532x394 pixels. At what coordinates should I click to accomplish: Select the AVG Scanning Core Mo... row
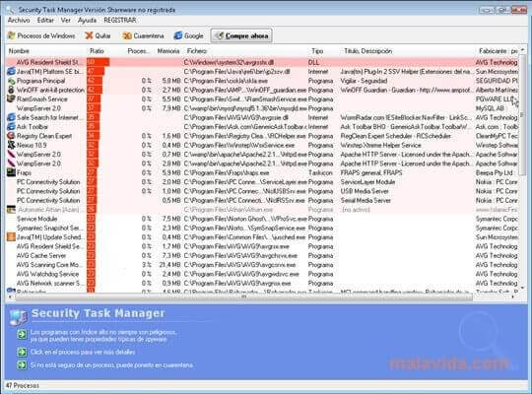point(262,265)
